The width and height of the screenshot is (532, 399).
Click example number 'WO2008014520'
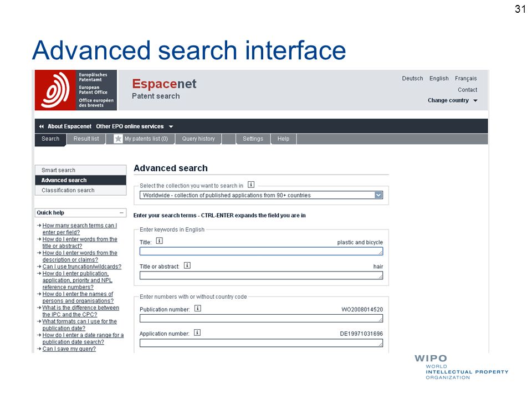point(362,309)
